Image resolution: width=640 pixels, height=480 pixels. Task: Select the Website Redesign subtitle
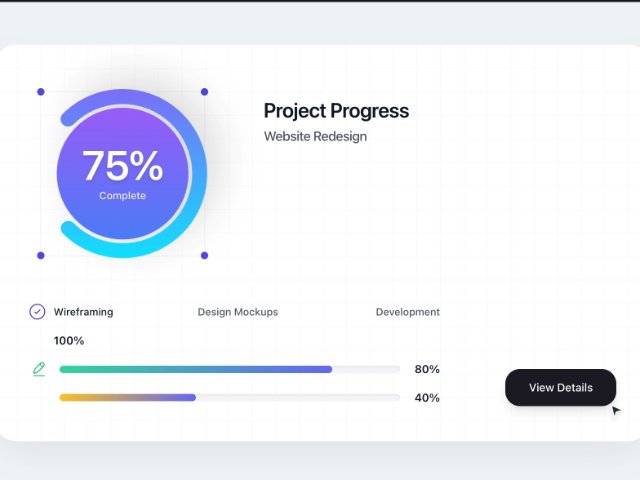tap(315, 136)
